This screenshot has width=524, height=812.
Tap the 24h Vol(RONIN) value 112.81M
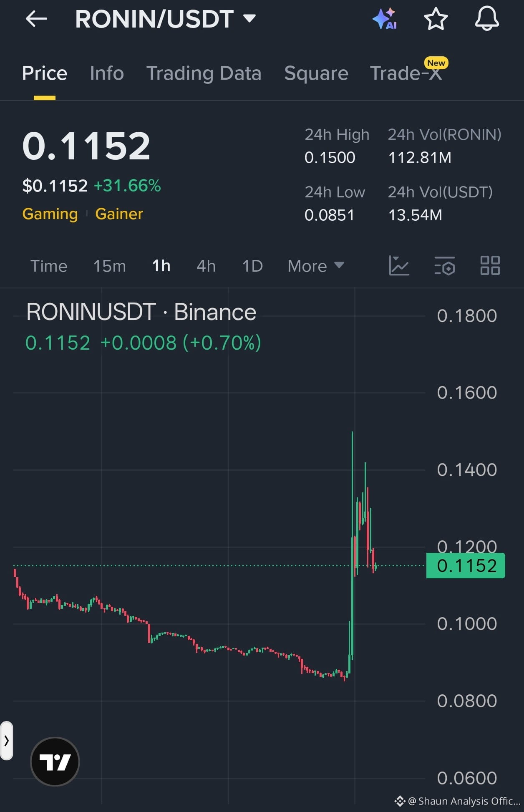420,158
